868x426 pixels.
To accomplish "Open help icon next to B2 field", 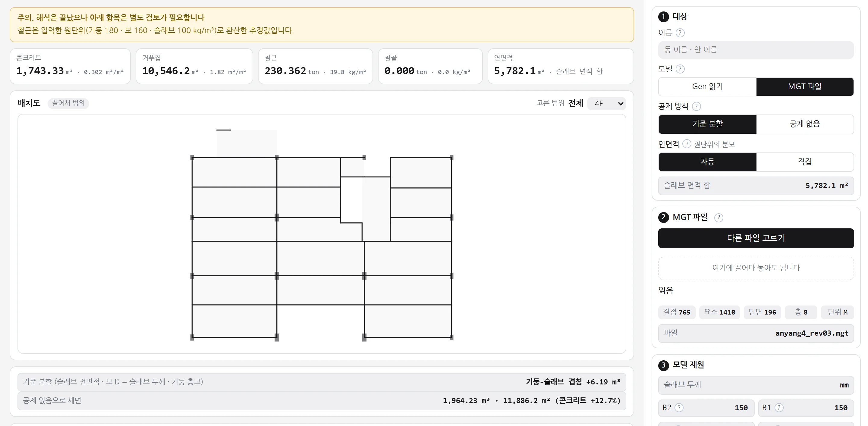I will [x=679, y=408].
